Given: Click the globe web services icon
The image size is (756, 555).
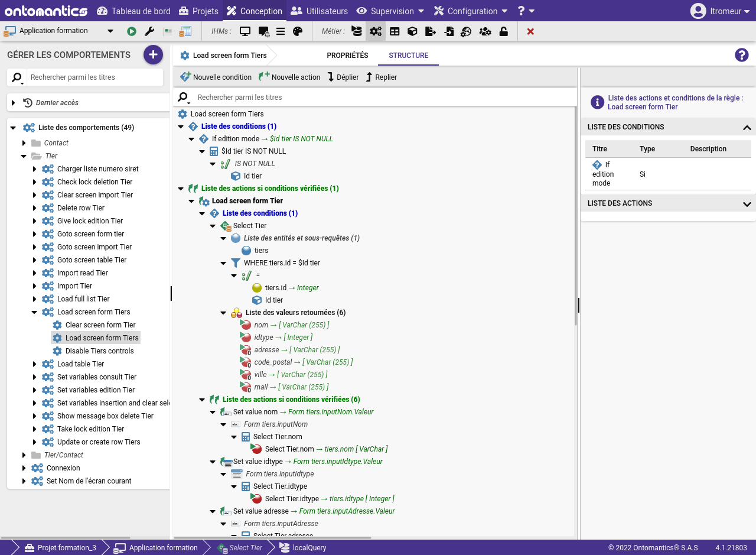Looking at the screenshot, I should pos(466,31).
